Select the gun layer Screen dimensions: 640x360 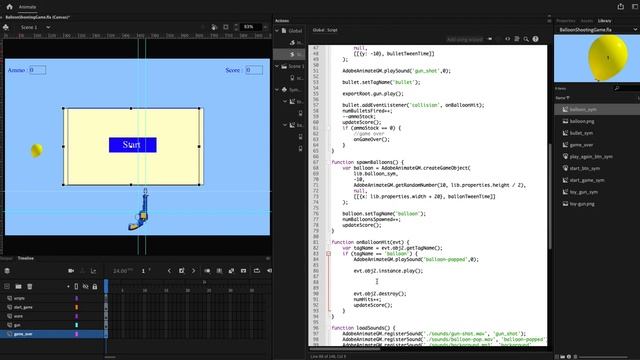tap(52, 325)
